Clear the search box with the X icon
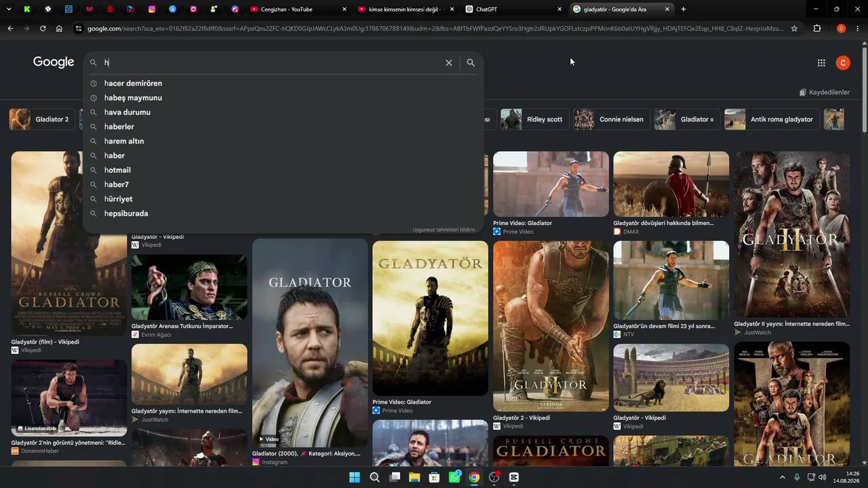The image size is (868, 488). [448, 62]
